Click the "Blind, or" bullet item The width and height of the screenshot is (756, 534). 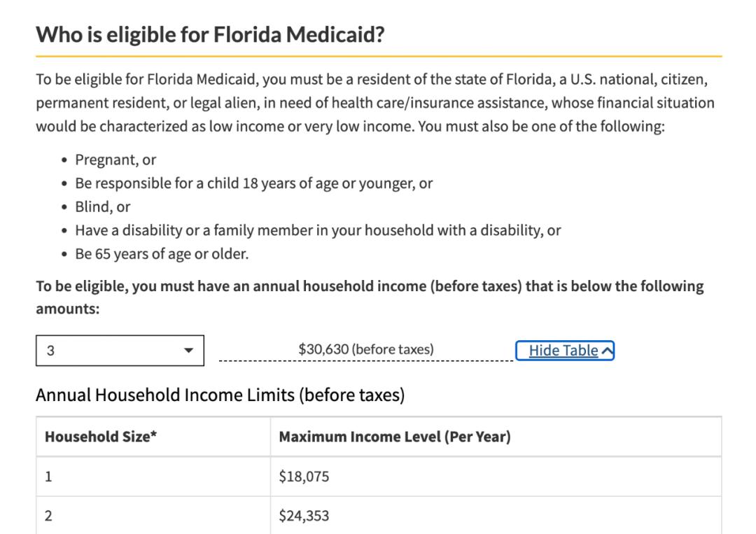[103, 206]
